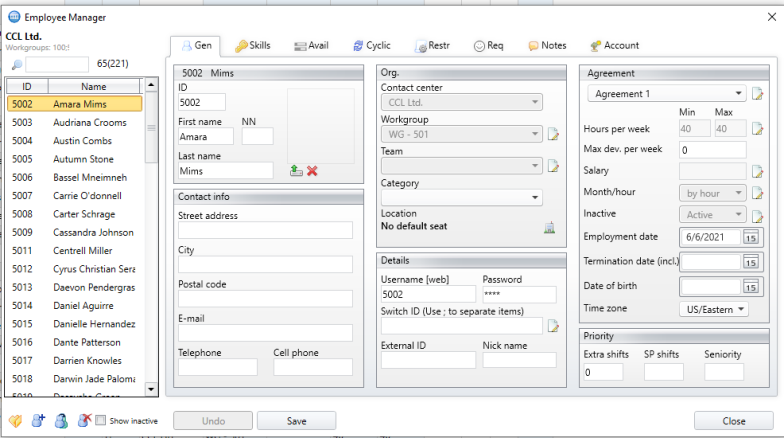Click the edit icon beside Agreement 1
This screenshot has height=438, width=784.
pos(758,94)
